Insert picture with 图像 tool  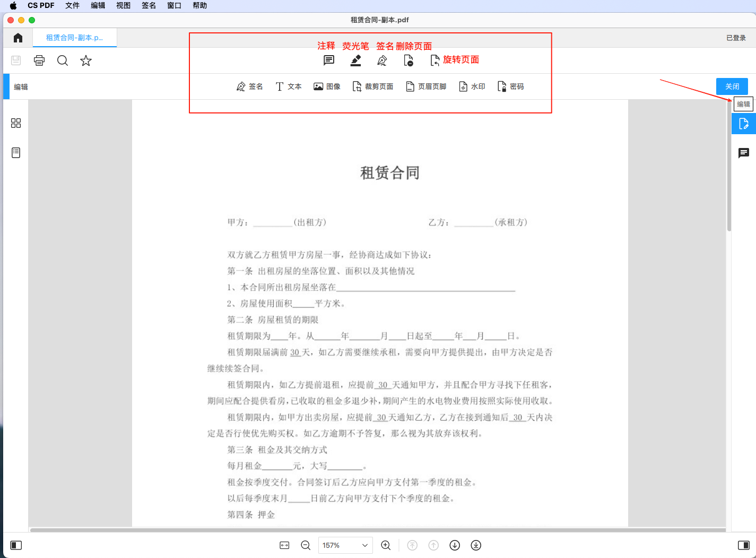[327, 86]
